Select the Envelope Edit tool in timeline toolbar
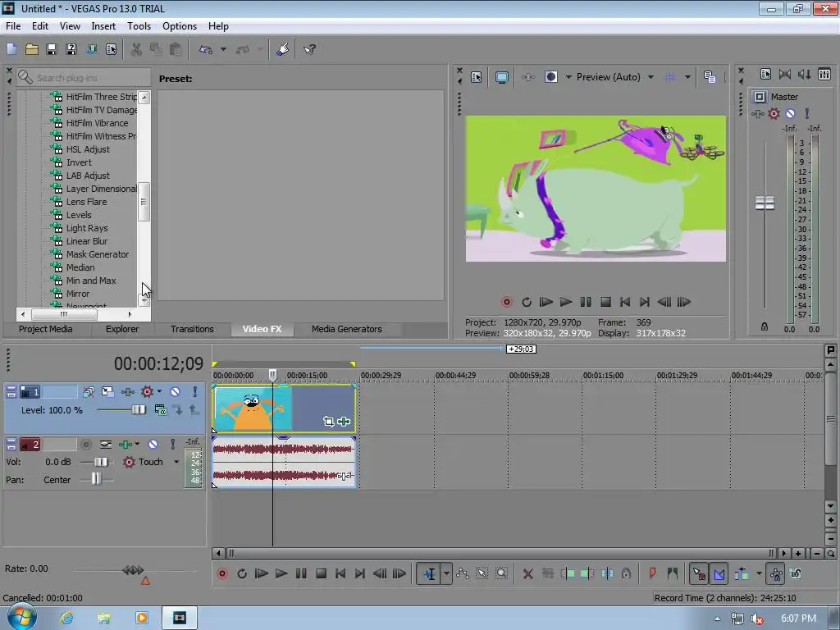The height and width of the screenshot is (630, 840). pos(463,573)
